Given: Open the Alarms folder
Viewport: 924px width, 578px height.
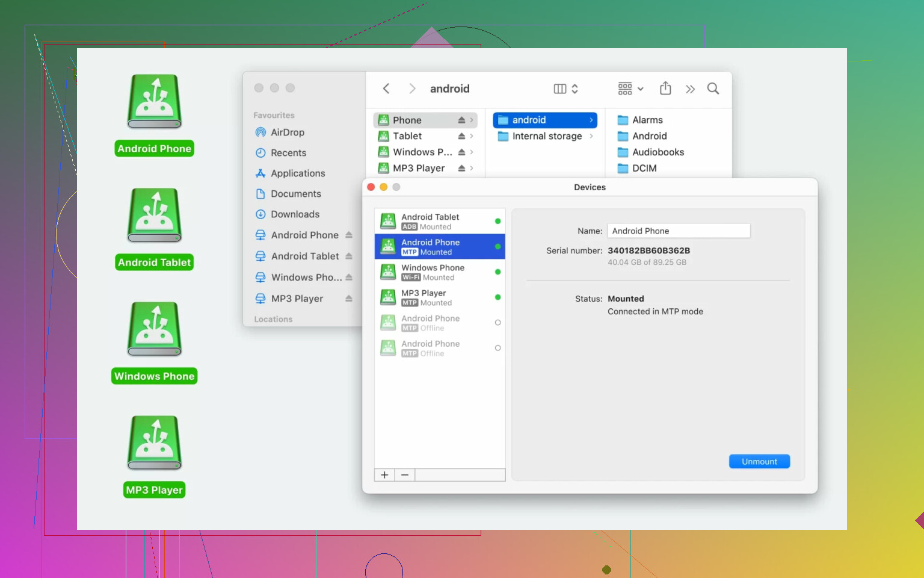Looking at the screenshot, I should tap(647, 120).
